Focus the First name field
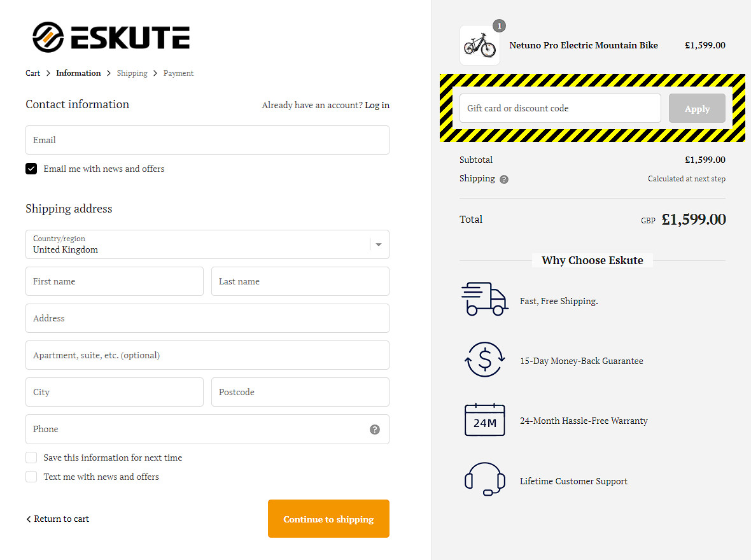Viewport: 751px width, 560px height. pyautogui.click(x=115, y=281)
